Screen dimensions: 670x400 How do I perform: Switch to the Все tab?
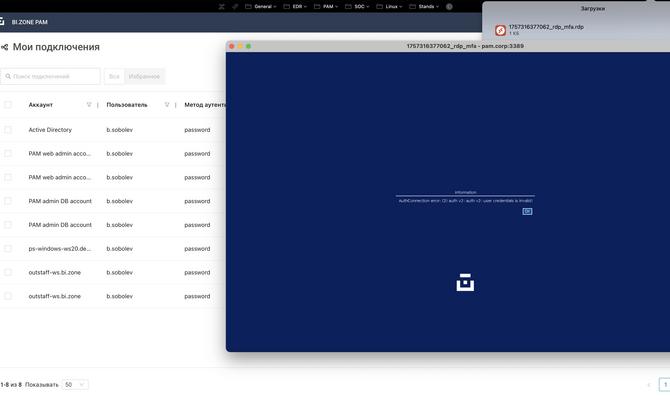pyautogui.click(x=114, y=76)
